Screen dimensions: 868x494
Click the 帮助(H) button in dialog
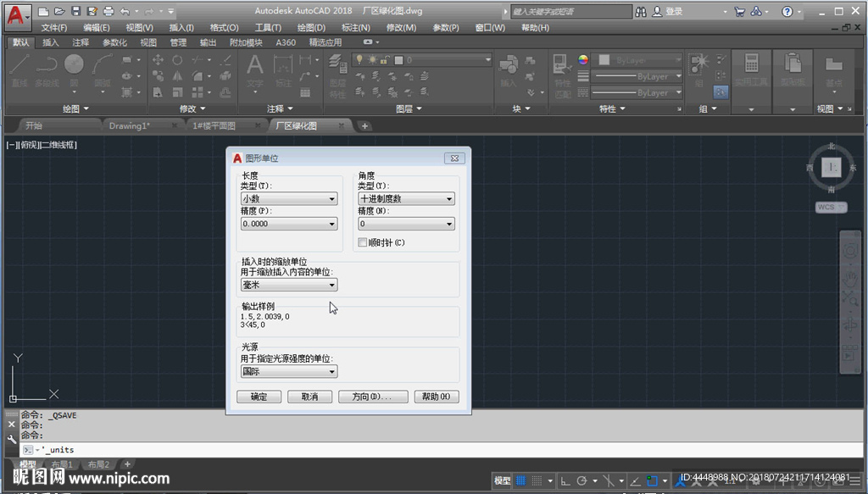(437, 397)
